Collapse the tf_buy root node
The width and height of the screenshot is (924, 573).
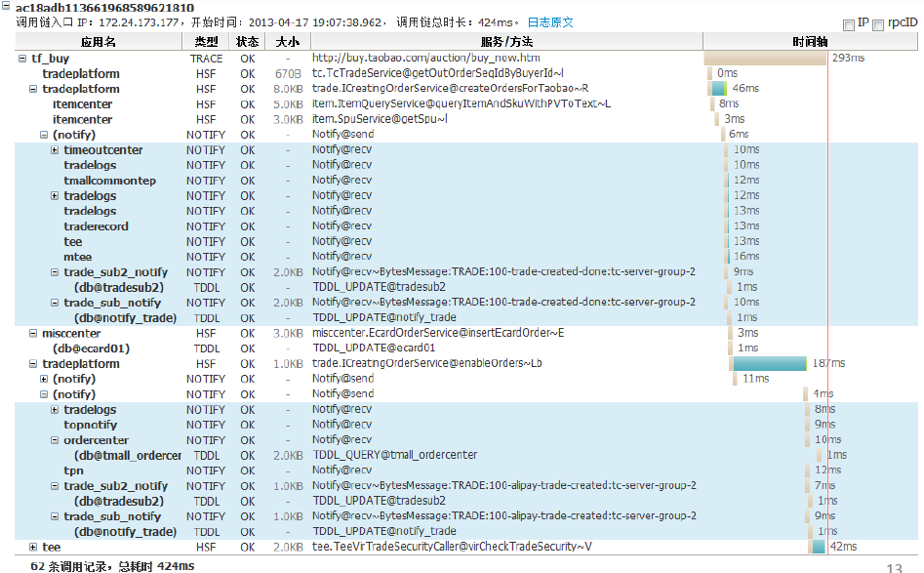[22, 59]
